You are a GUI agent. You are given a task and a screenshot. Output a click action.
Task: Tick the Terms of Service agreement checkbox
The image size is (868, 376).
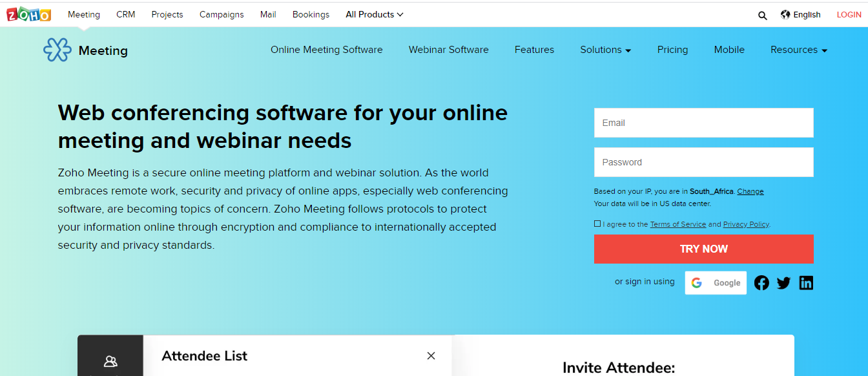pyautogui.click(x=597, y=224)
